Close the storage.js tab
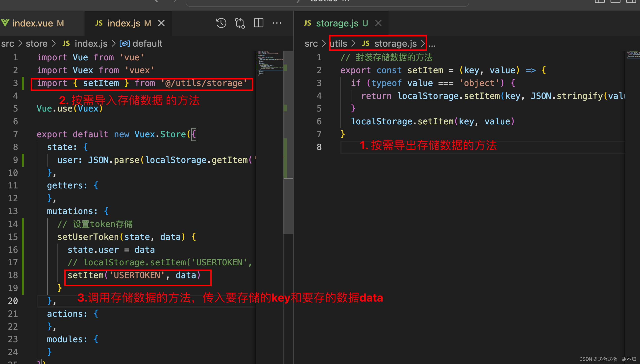Screen dimensions: 640x364 click(378, 23)
